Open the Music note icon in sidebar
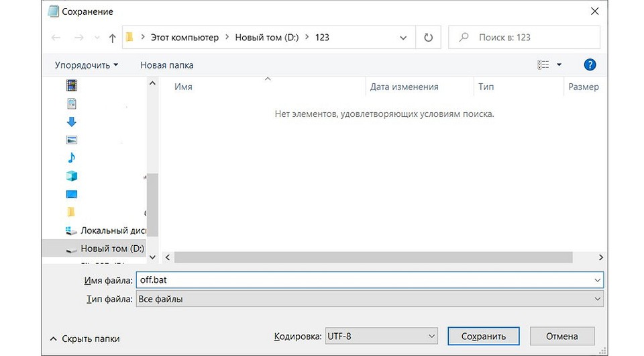Image resolution: width=644 pixels, height=356 pixels. coord(72,158)
